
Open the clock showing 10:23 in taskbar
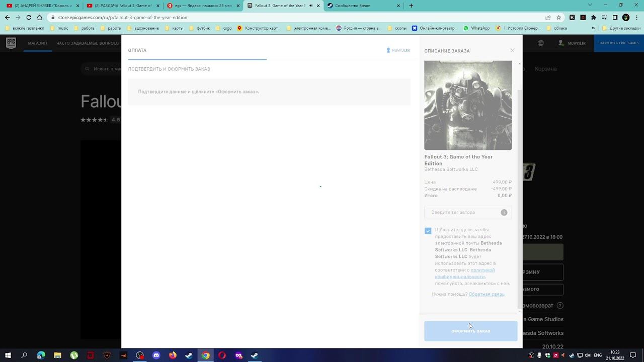tap(615, 355)
